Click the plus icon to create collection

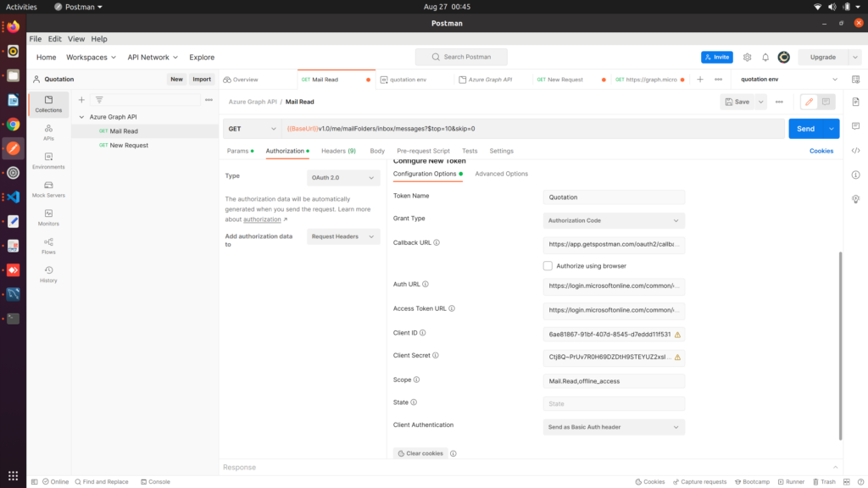pos(81,100)
